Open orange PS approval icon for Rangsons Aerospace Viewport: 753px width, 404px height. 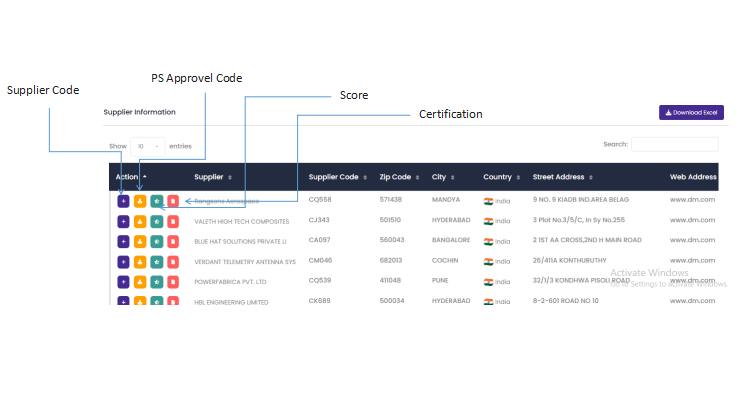pyautogui.click(x=140, y=201)
